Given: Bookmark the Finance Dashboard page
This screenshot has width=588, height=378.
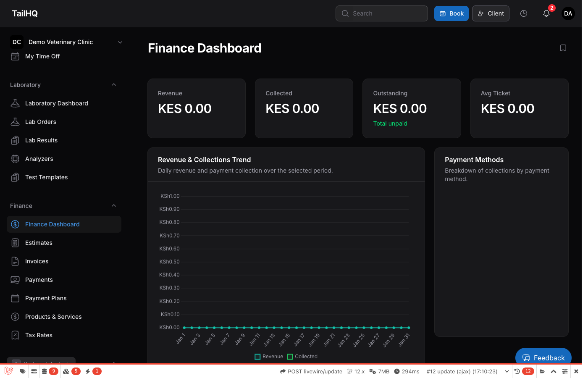Looking at the screenshot, I should tap(563, 48).
